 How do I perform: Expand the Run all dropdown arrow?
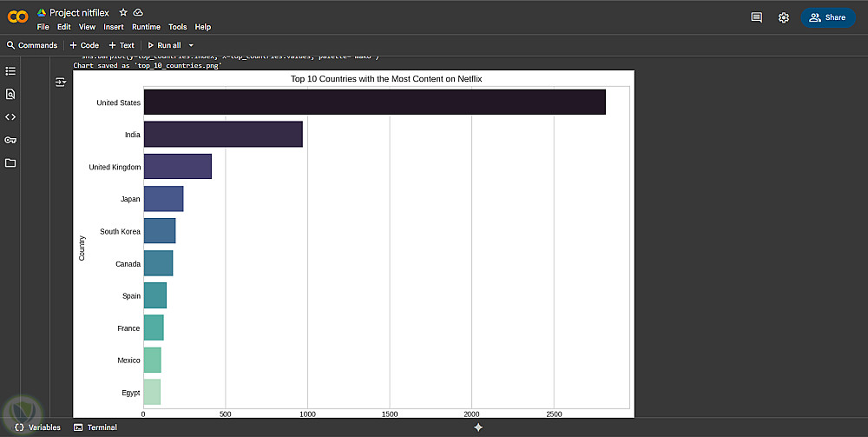[191, 45]
